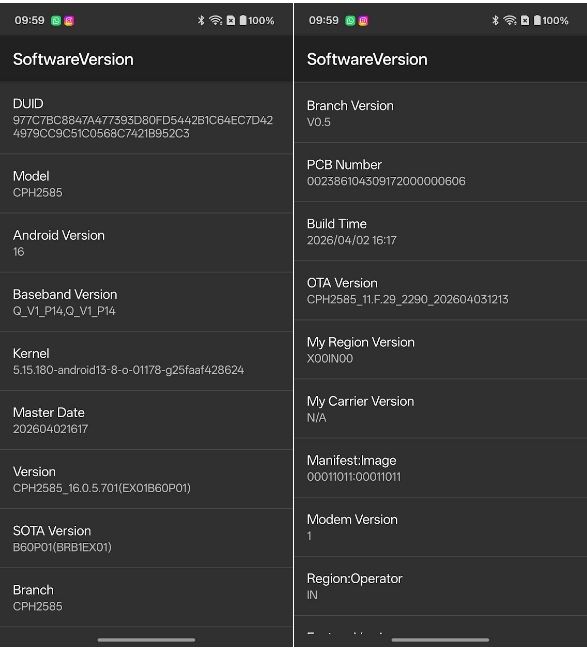Select the Baseband Version entry

coord(146,302)
